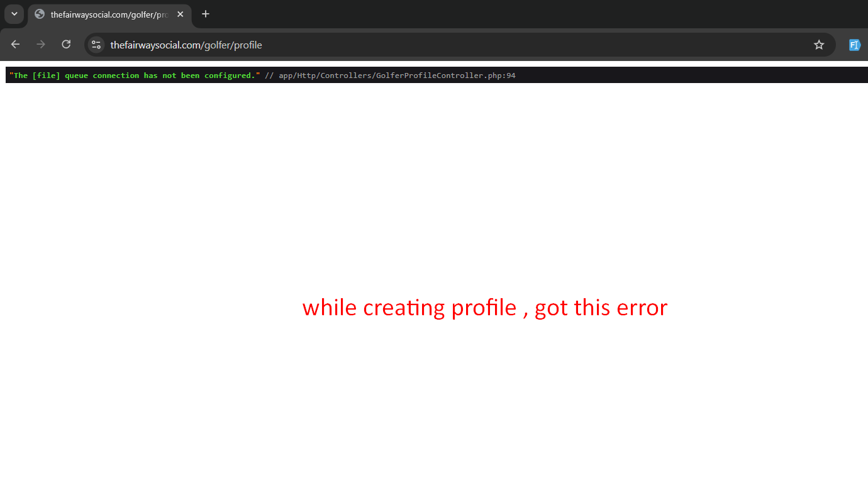Open a new tab with plus button

tap(205, 14)
